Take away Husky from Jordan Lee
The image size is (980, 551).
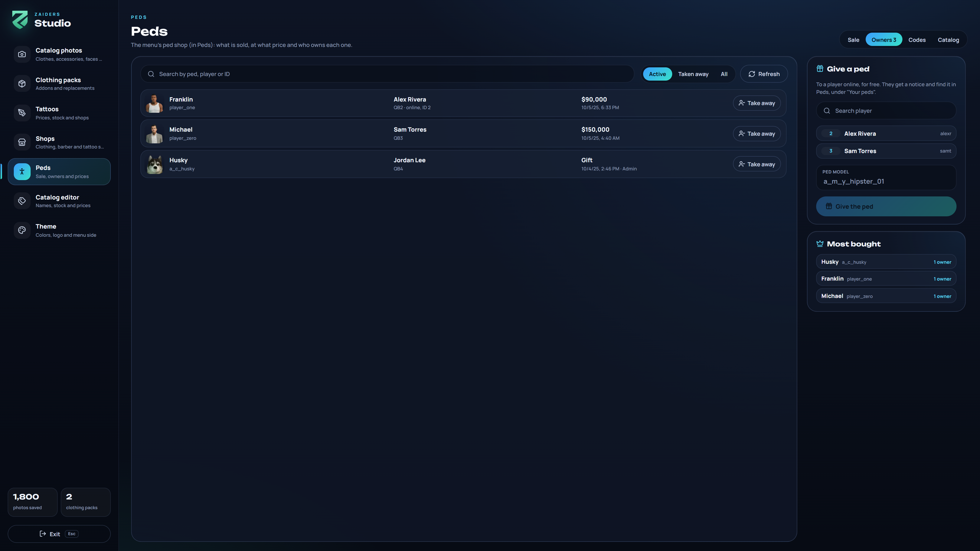coord(756,164)
